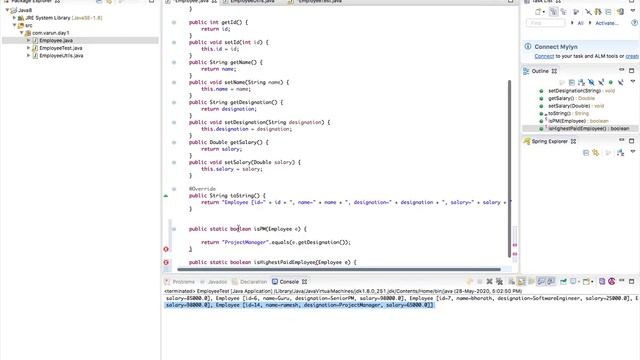The image size is (640, 360).
Task: Select Employee.java in Package Explorer
Action: tap(56, 40)
